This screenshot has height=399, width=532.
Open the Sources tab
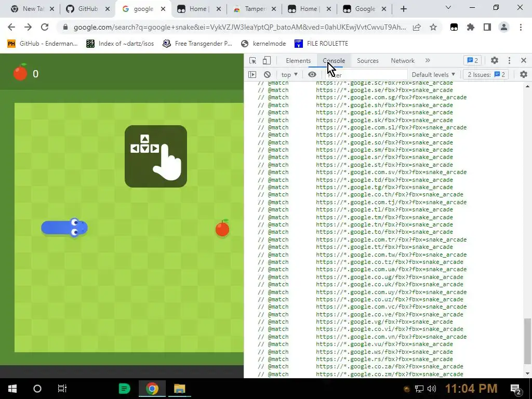coord(367,60)
